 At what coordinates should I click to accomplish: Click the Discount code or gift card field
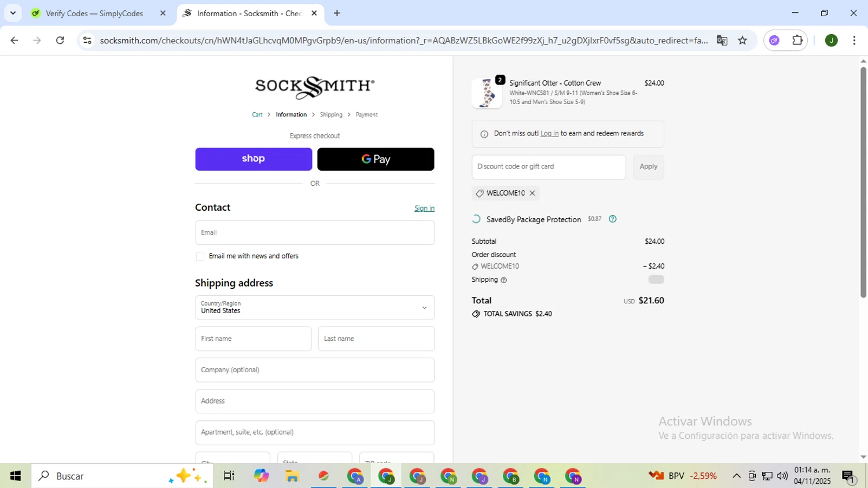coord(549,167)
